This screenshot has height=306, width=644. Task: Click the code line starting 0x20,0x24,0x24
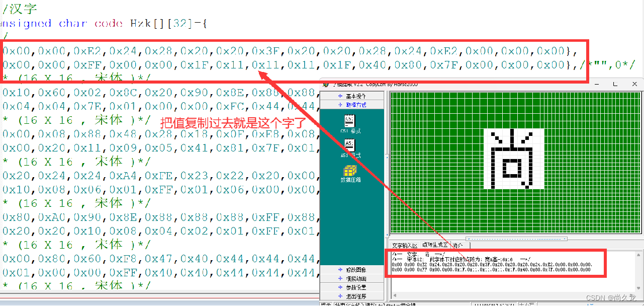click(161, 176)
